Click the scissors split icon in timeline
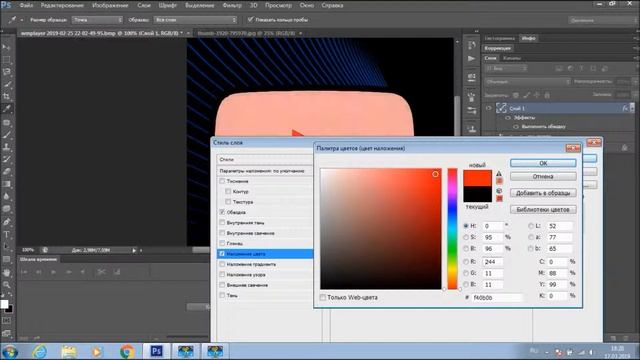Viewport: 640px width, 360px height. point(101,271)
